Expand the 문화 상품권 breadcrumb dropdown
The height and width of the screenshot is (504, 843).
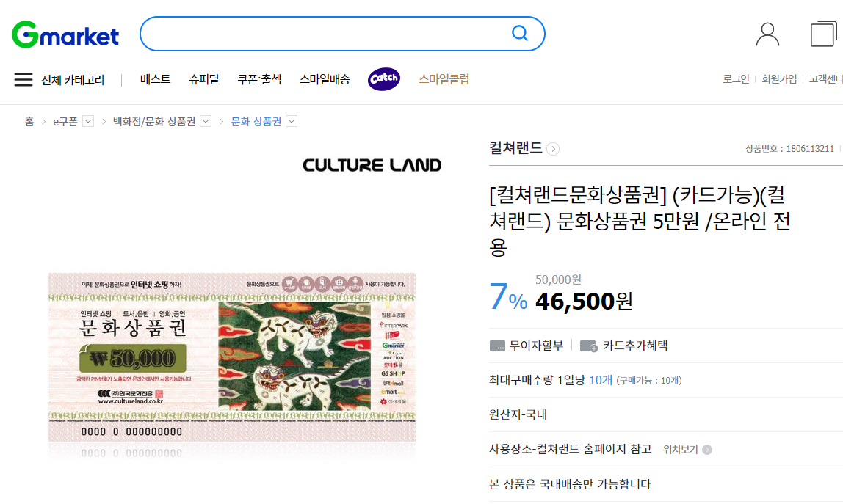[x=292, y=122]
